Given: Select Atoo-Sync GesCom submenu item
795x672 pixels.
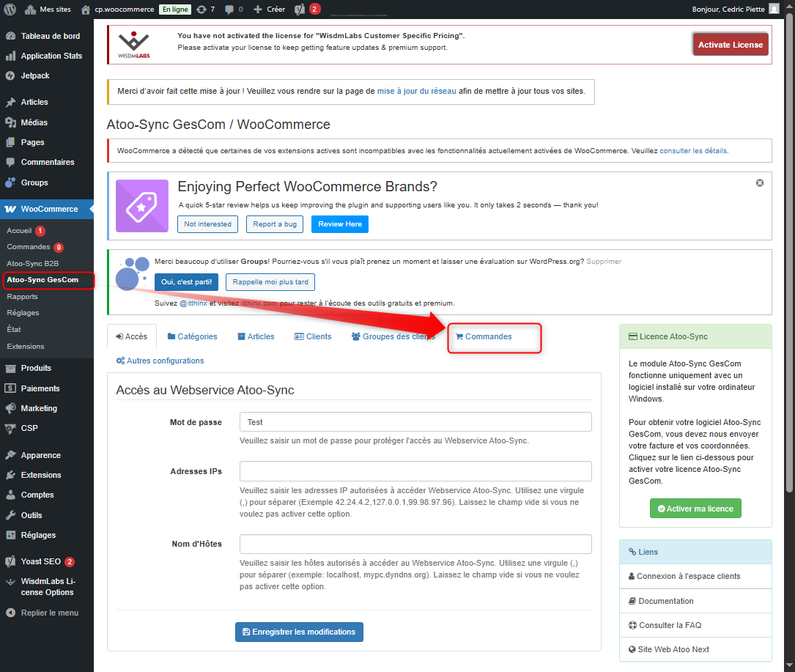Looking at the screenshot, I should [x=42, y=280].
